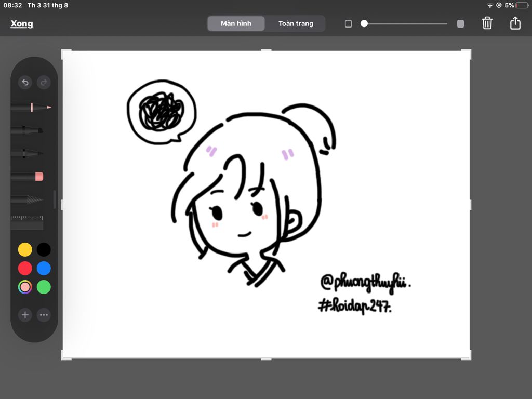
Task: Click the opacity slider knob
Action: (364, 23)
